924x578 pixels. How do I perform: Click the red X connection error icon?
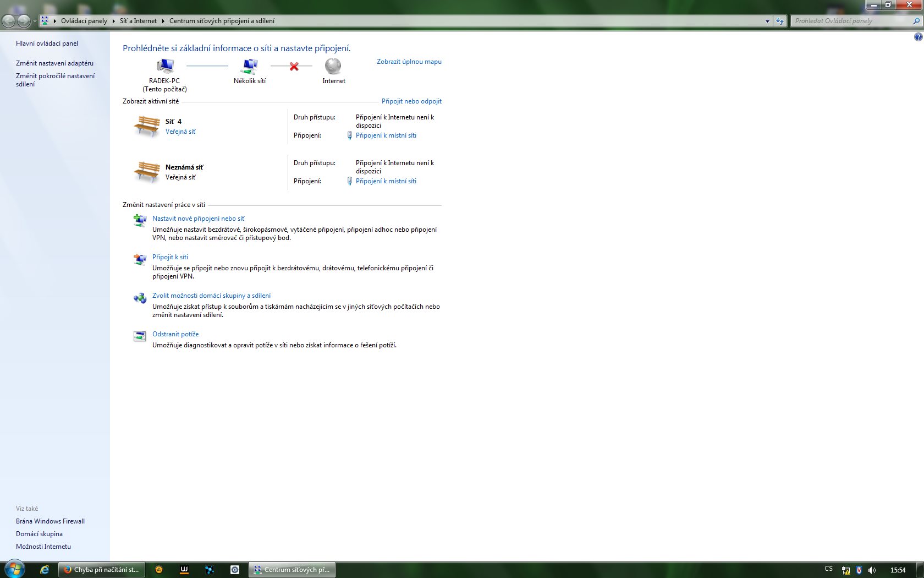click(294, 66)
